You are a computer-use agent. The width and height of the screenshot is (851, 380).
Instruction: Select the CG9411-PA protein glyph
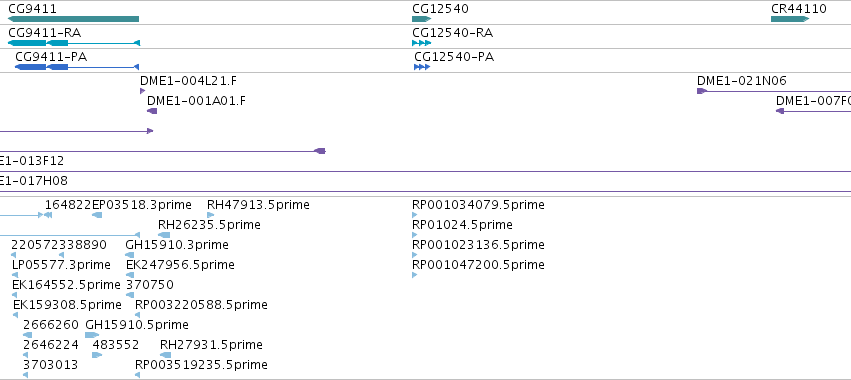click(77, 67)
